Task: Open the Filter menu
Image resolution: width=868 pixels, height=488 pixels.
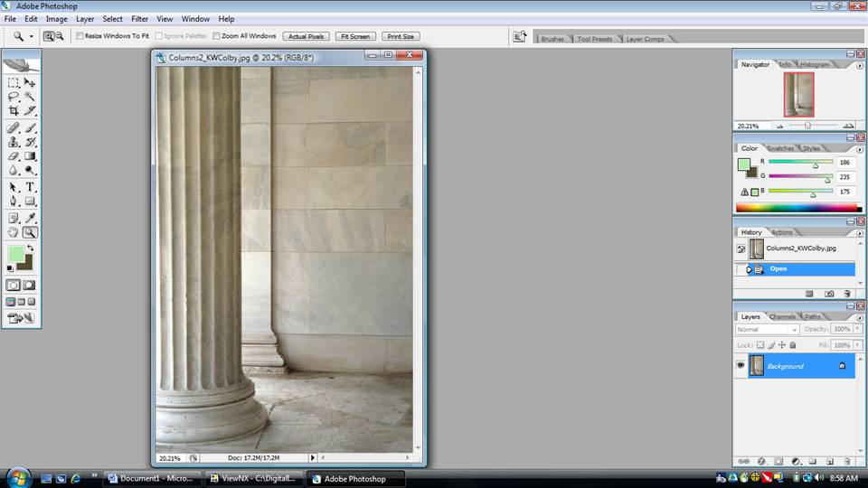Action: point(139,19)
